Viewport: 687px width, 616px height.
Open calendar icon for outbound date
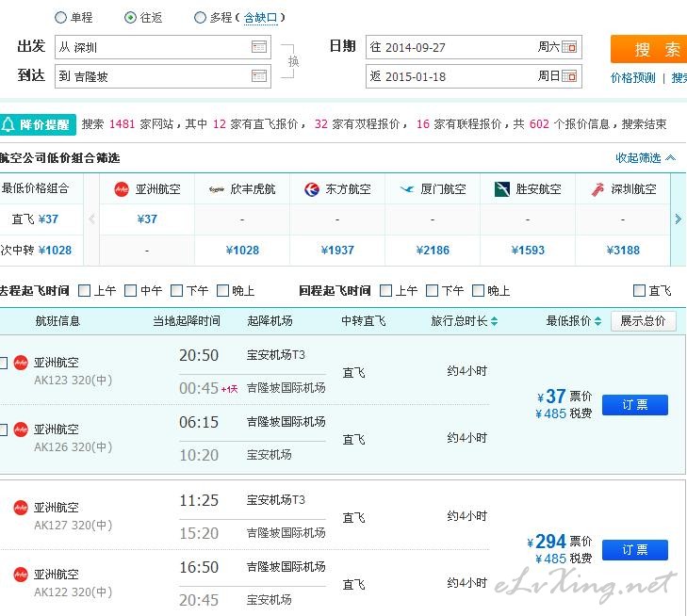569,47
